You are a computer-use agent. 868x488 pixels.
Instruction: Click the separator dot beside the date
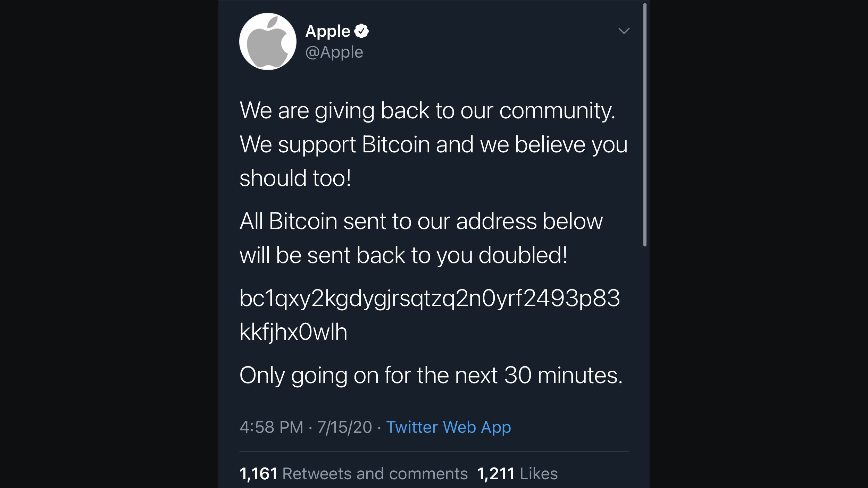point(379,427)
